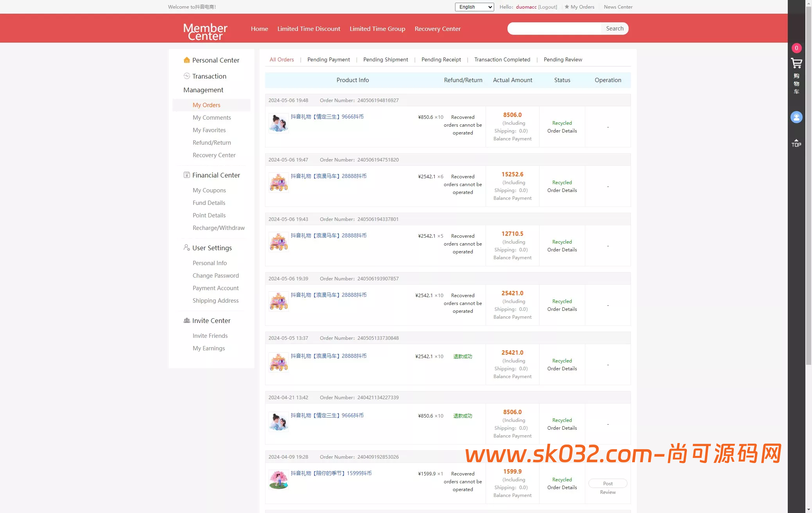Image resolution: width=812 pixels, height=513 pixels.
Task: Click the Member Center logo
Action: pos(205,31)
